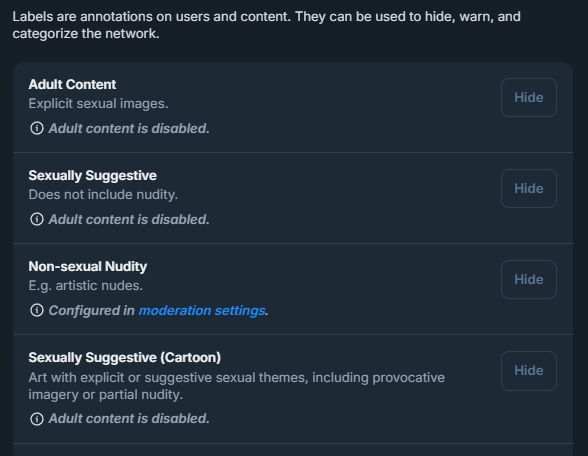Click the 'Art with explicit or suggestive' description
Viewport: 588px width, 456px height.
tap(237, 386)
